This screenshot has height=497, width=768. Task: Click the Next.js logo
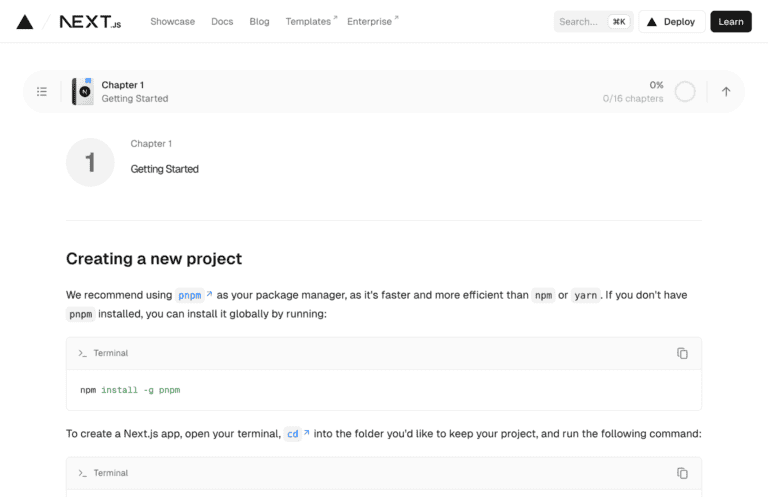point(90,22)
